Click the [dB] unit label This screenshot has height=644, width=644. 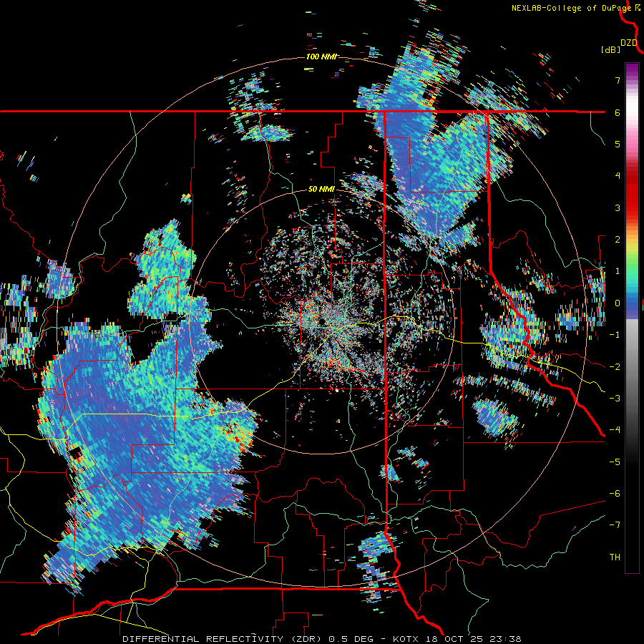611,50
